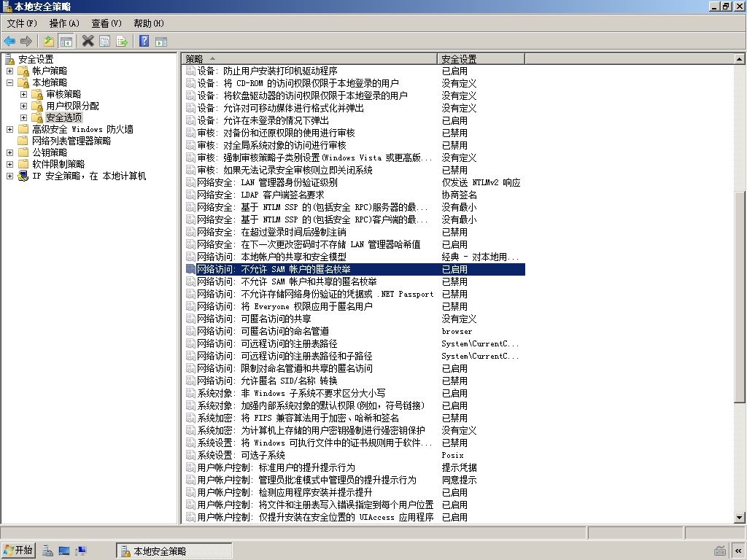The image size is (747, 560).
Task: Toggle the Show/Hide action pane icon
Action: (x=161, y=42)
